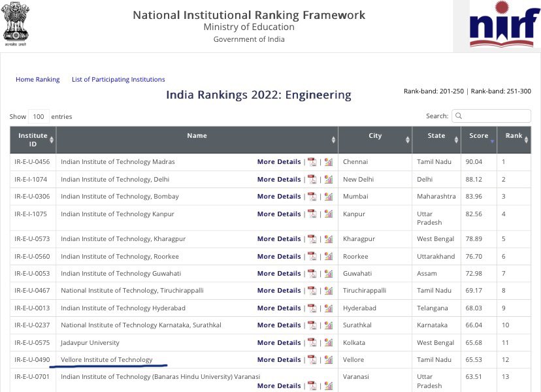Open chart icon for IIT Roorkee row
Viewport: 541px width, 392px height.
(329, 256)
